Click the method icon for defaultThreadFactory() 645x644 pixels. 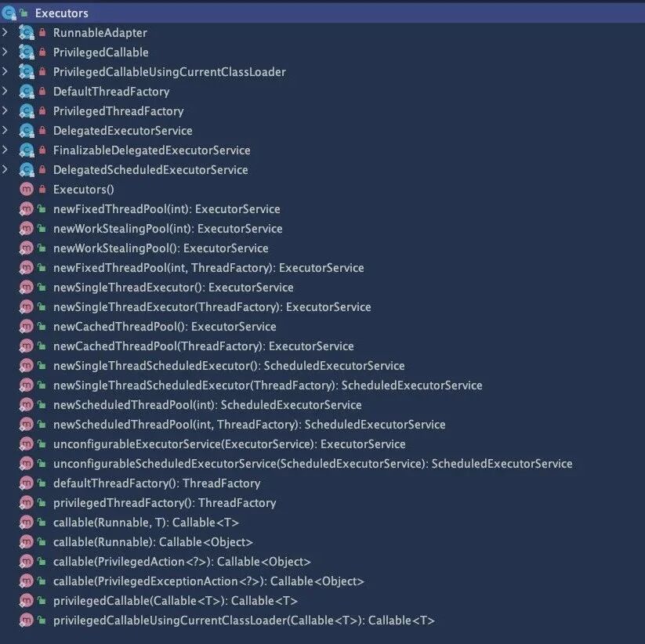[x=26, y=483]
